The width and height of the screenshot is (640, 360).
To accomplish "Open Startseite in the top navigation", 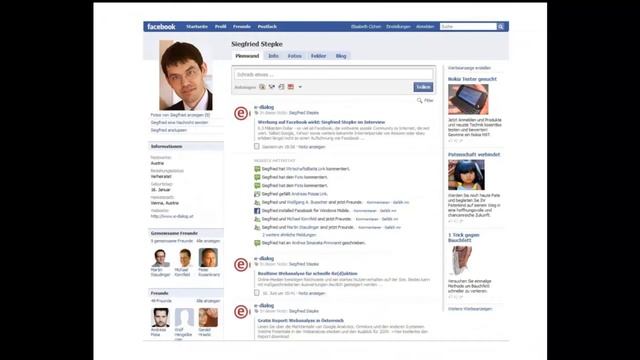I will pyautogui.click(x=197, y=27).
